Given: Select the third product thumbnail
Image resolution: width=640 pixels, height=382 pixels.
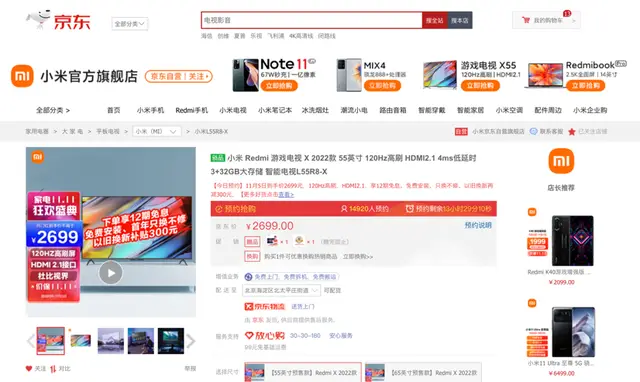Looking at the screenshot, I should click(x=111, y=340).
